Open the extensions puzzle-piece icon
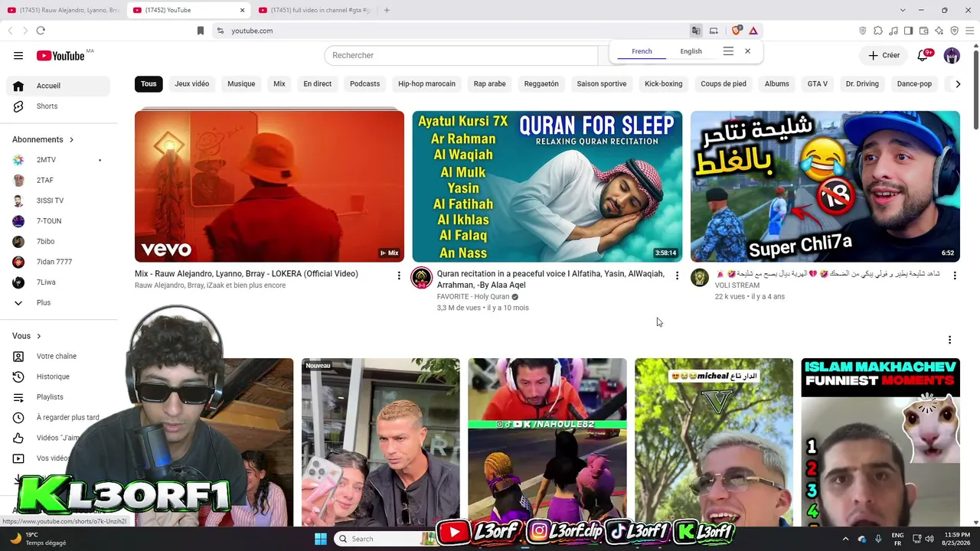The image size is (980, 551). (x=878, y=31)
